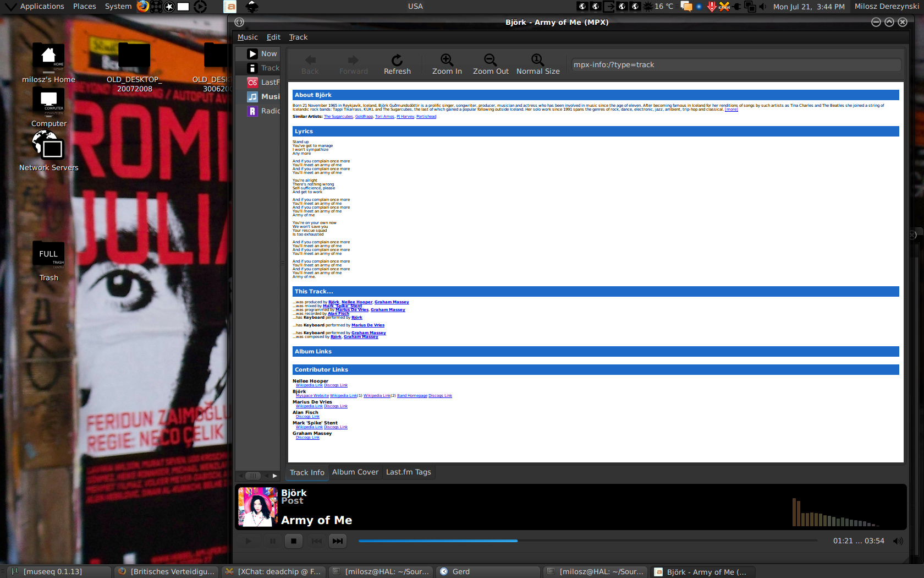Click the Back navigation arrow

(310, 64)
